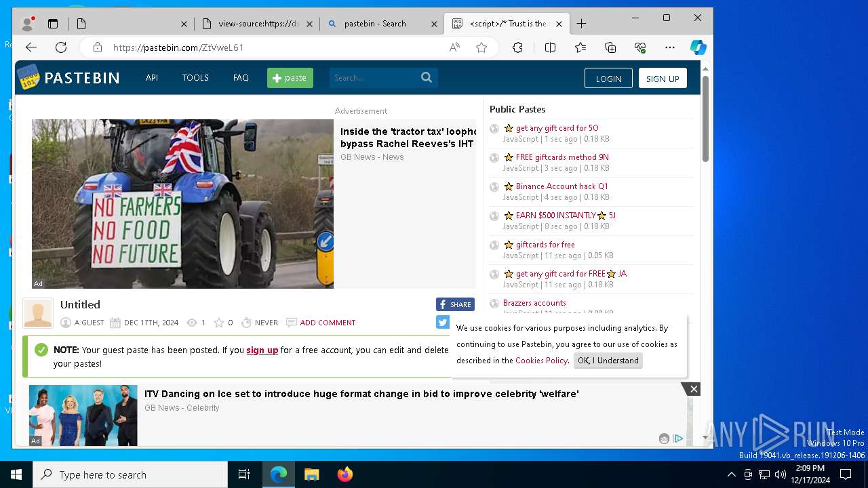Launch the Copilot sidebar icon
This screenshot has width=868, height=488.
point(698,47)
